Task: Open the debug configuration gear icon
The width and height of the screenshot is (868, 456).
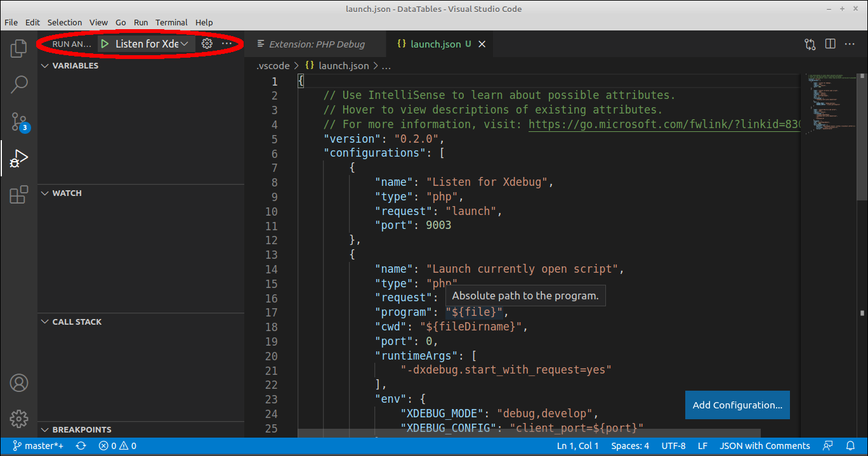Action: [207, 44]
